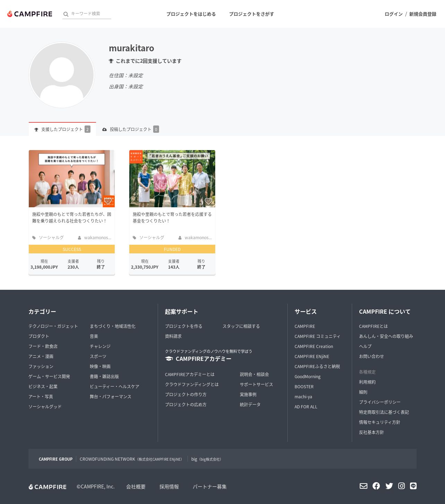Click the murakitaro profile avatar
This screenshot has width=445, height=504.
pyautogui.click(x=62, y=75)
